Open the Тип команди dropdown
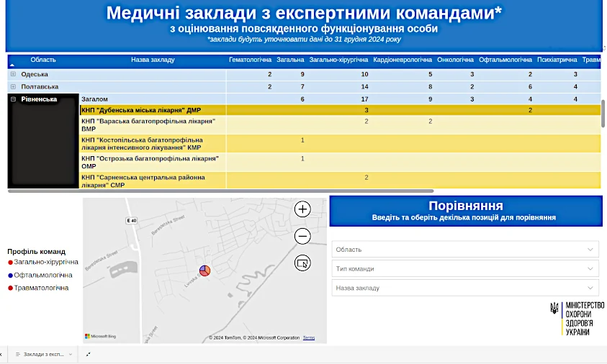The width and height of the screenshot is (607, 364). pyautogui.click(x=465, y=268)
